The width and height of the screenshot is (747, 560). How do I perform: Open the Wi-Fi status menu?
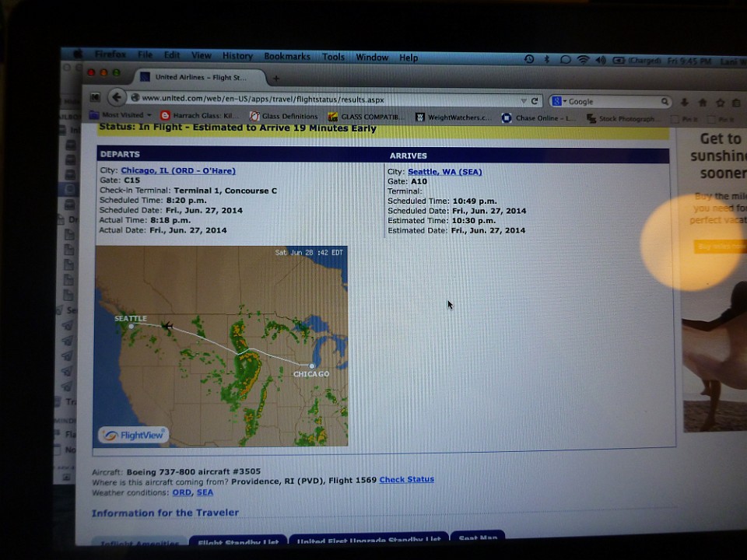(583, 60)
